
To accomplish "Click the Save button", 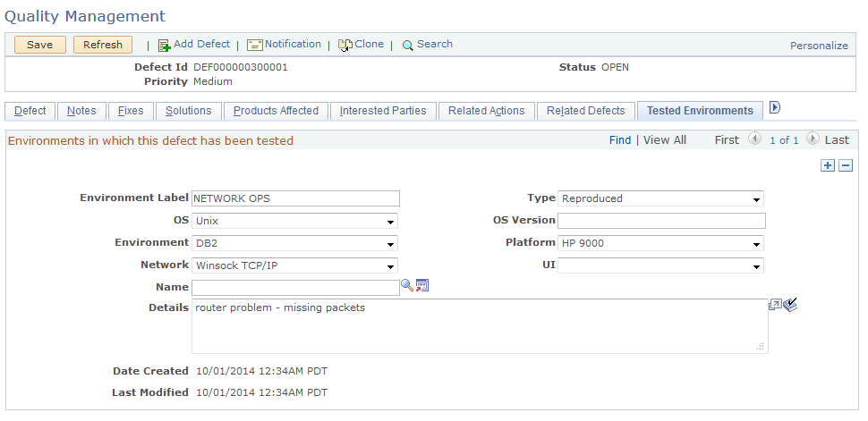I will (x=40, y=45).
